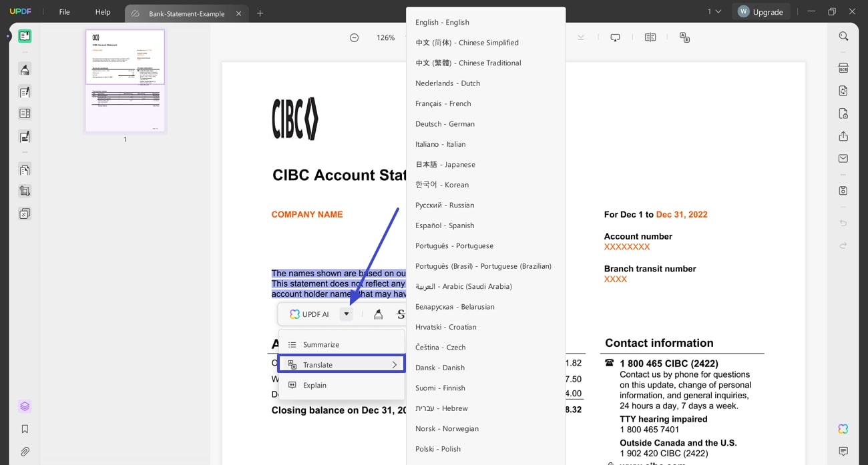Select the highlight tool in the floating toolbar

[378, 314]
